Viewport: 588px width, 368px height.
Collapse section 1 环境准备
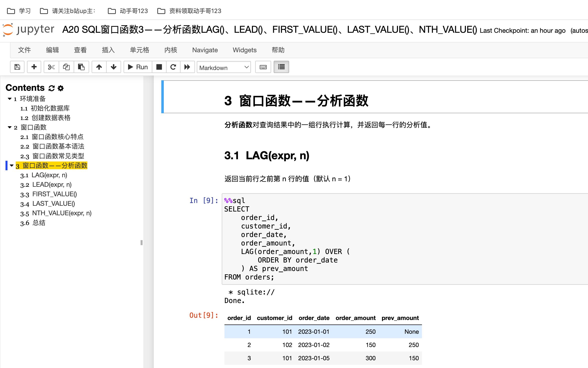(9, 98)
